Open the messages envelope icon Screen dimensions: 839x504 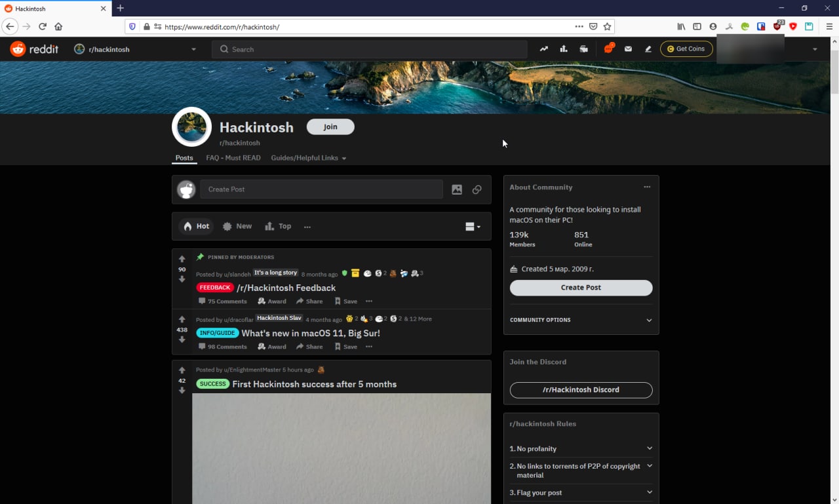click(x=628, y=49)
